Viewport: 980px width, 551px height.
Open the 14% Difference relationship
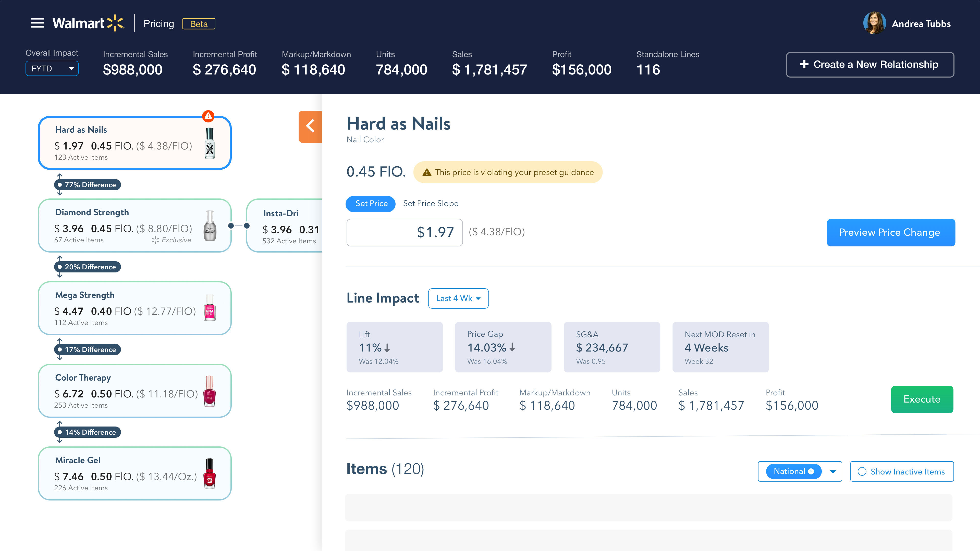pos(88,432)
